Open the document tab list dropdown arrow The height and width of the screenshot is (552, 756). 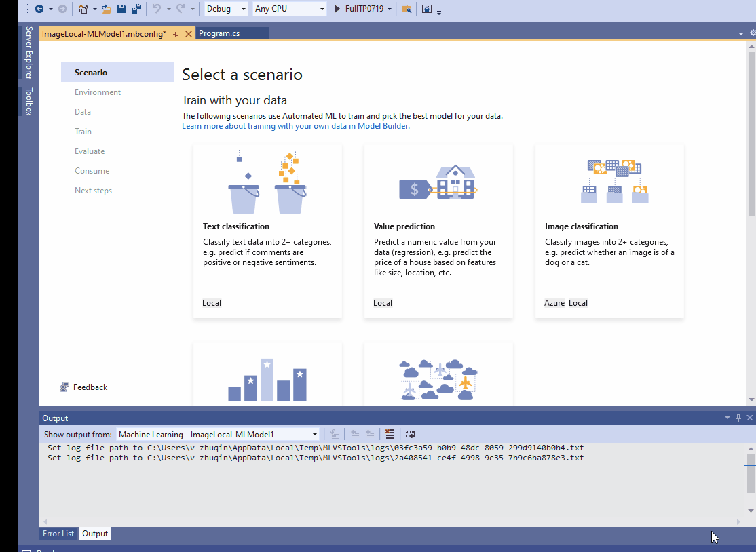point(741,34)
